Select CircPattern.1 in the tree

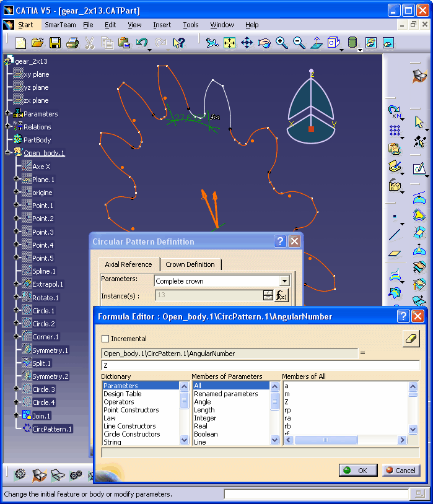coord(52,429)
